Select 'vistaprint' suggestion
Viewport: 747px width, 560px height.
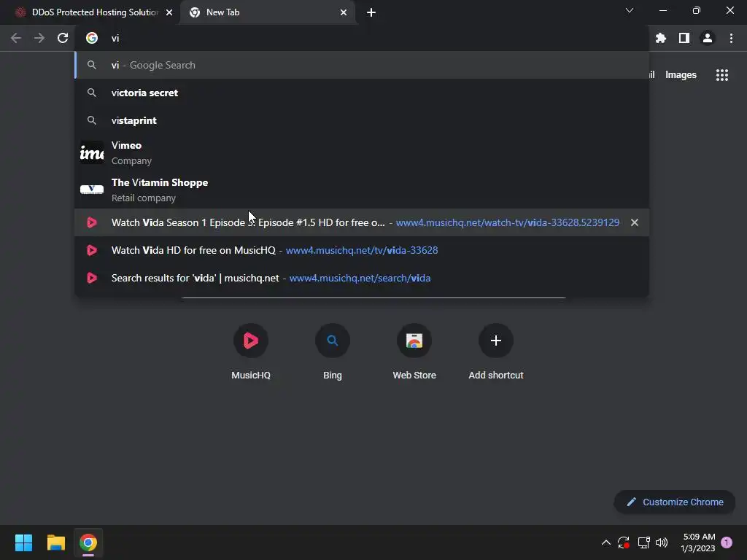[362, 120]
